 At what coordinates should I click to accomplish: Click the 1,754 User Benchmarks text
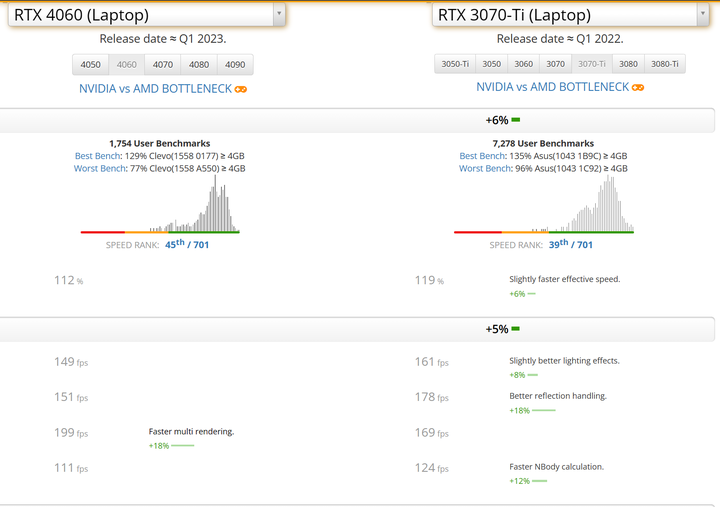tap(160, 143)
